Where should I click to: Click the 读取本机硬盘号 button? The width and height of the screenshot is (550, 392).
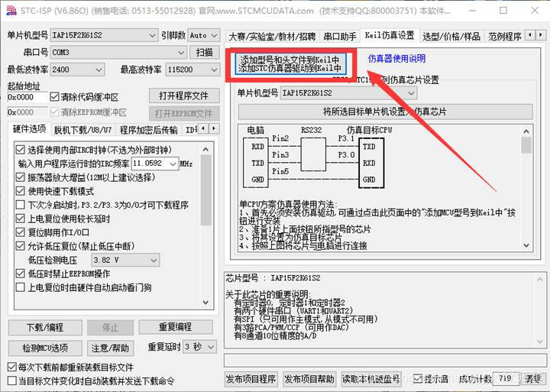click(370, 379)
